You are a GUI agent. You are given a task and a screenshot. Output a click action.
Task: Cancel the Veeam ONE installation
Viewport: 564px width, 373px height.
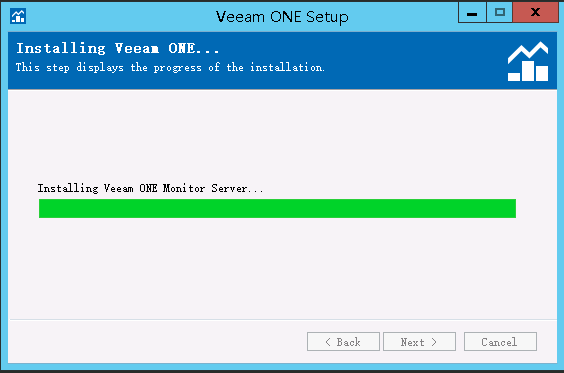point(500,341)
